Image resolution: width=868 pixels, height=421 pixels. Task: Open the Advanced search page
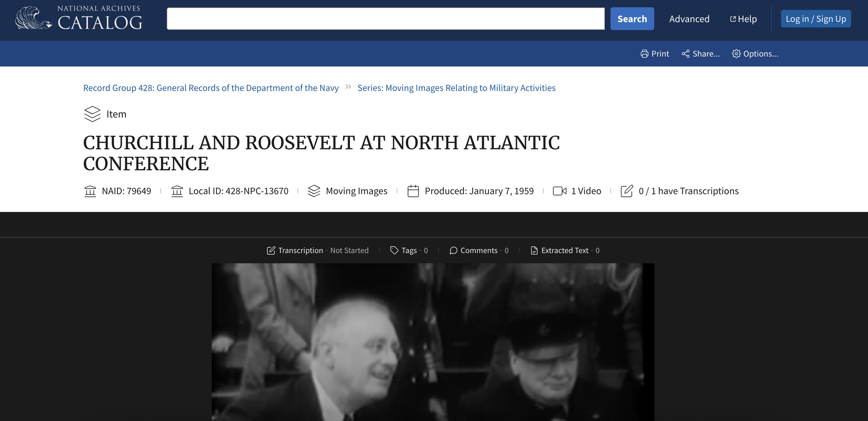[x=689, y=19]
